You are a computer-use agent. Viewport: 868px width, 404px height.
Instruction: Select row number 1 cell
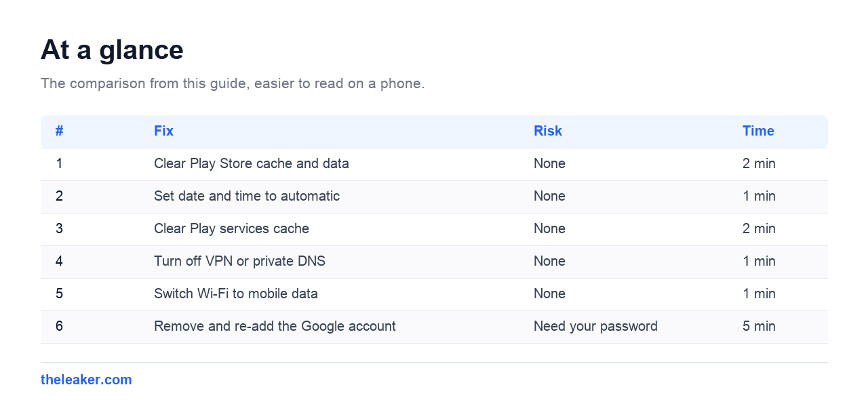[x=59, y=163]
